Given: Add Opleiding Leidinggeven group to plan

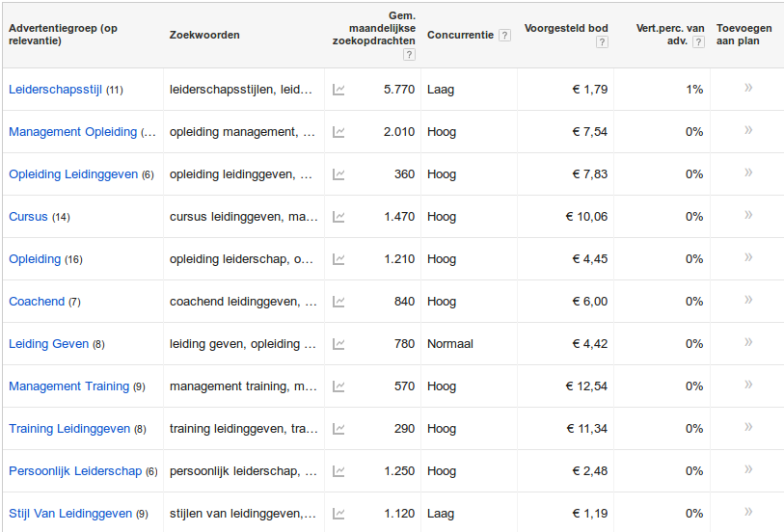Looking at the screenshot, I should tap(748, 173).
